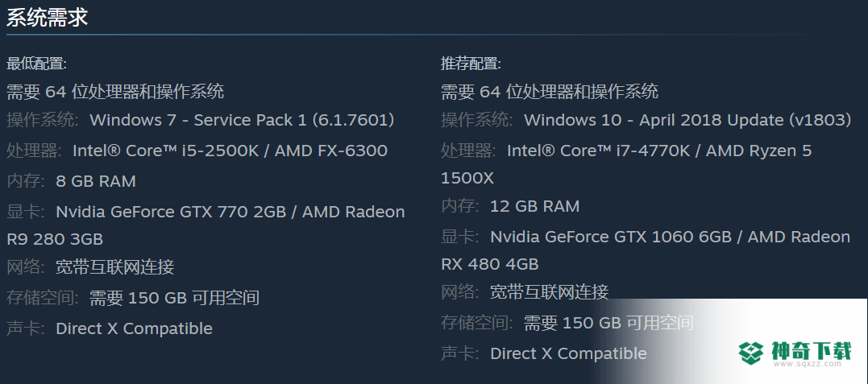868x384 pixels.
Task: Select the minimum Direct X Compatible sound card text
Action: (134, 328)
